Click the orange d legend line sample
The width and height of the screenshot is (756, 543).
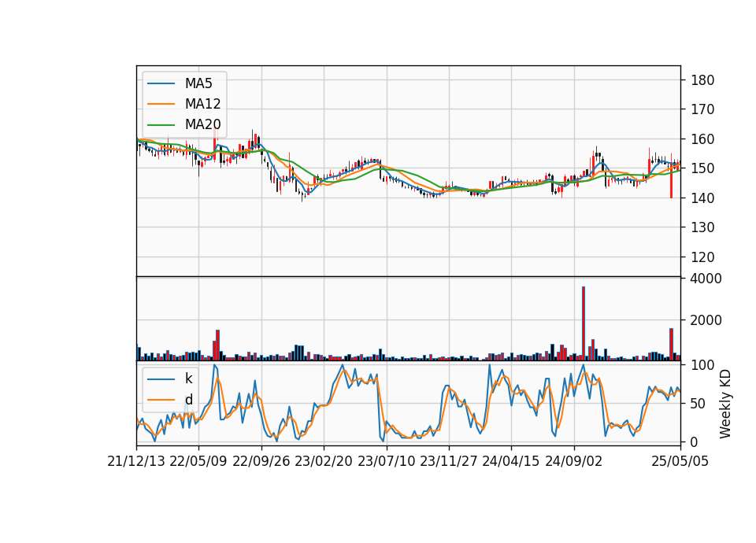pos(161,400)
